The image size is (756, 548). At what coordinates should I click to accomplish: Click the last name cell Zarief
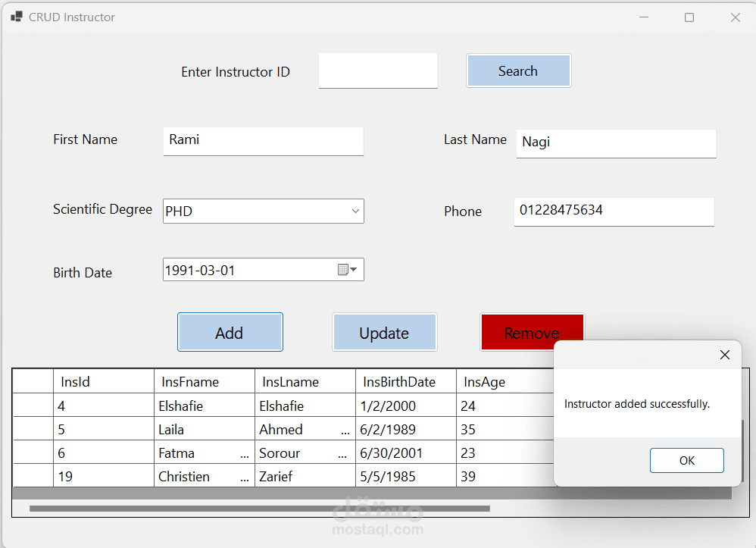[x=305, y=476]
